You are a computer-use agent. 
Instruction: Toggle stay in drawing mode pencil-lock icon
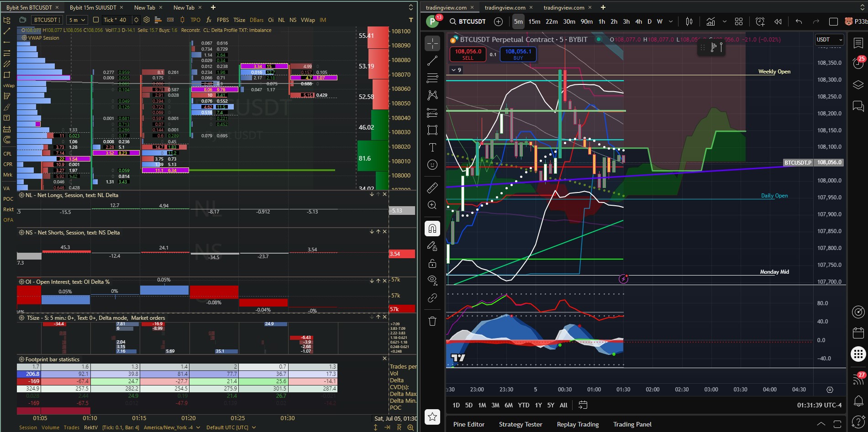[432, 246]
